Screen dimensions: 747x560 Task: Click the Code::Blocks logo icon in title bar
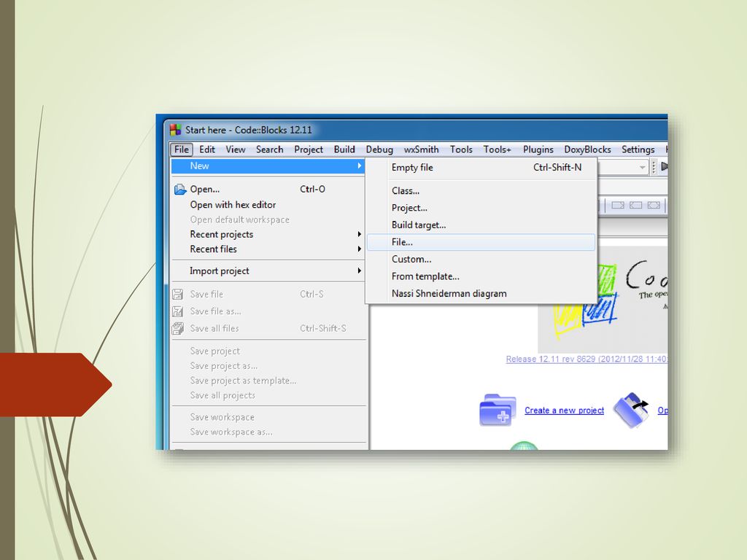pos(176,130)
